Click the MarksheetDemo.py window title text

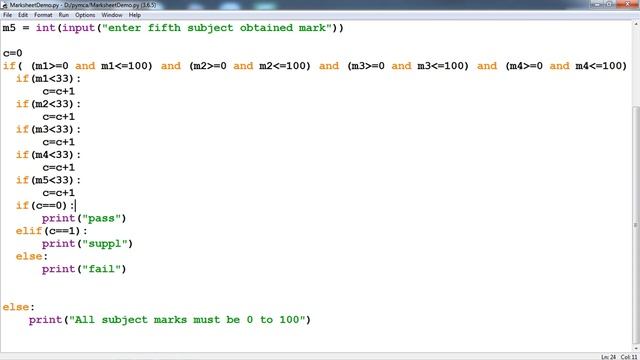click(x=83, y=5)
